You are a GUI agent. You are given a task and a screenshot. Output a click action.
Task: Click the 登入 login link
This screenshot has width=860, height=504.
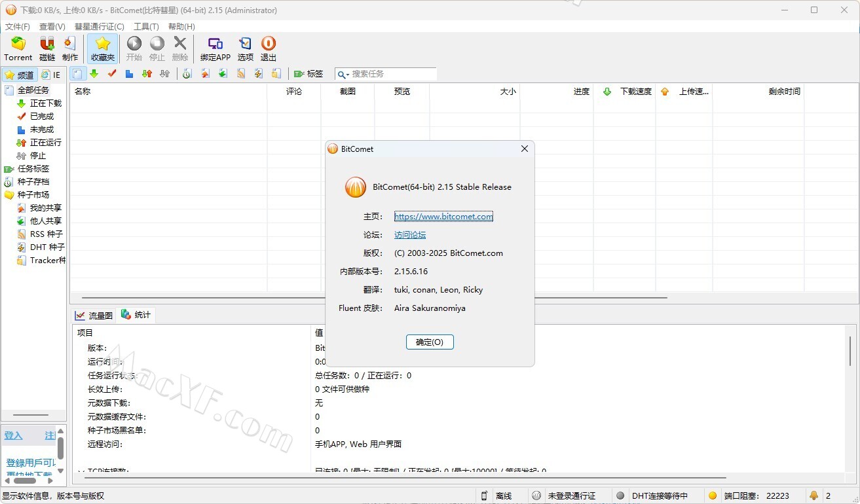tap(13, 436)
